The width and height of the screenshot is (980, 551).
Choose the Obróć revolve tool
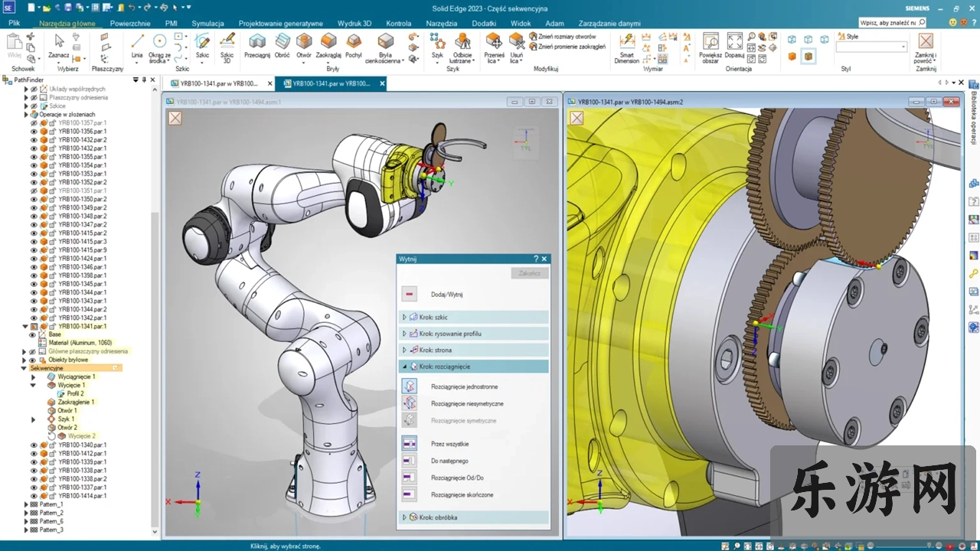pos(283,45)
